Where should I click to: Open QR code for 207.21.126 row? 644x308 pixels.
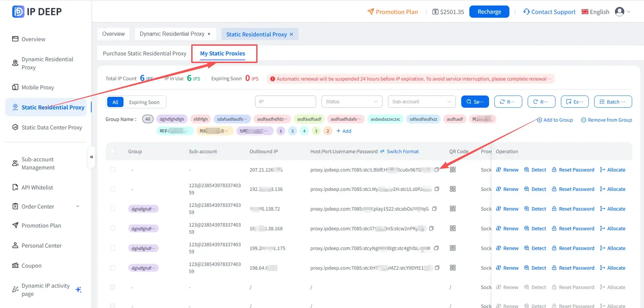pos(453,169)
